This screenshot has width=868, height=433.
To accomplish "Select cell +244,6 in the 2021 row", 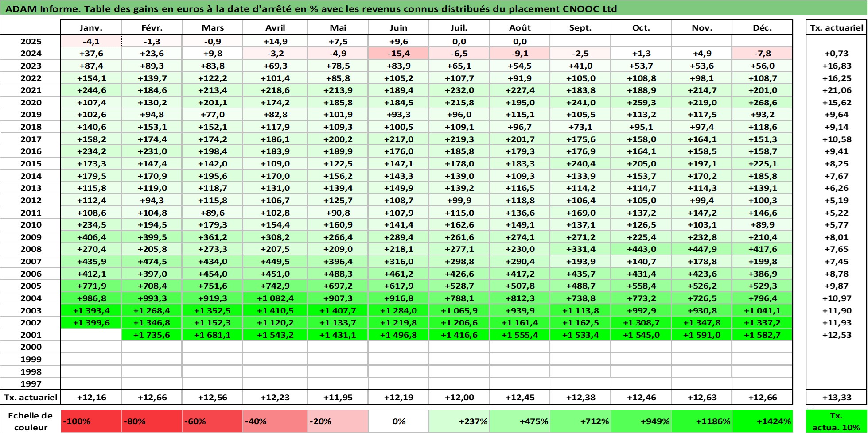I will (91, 90).
